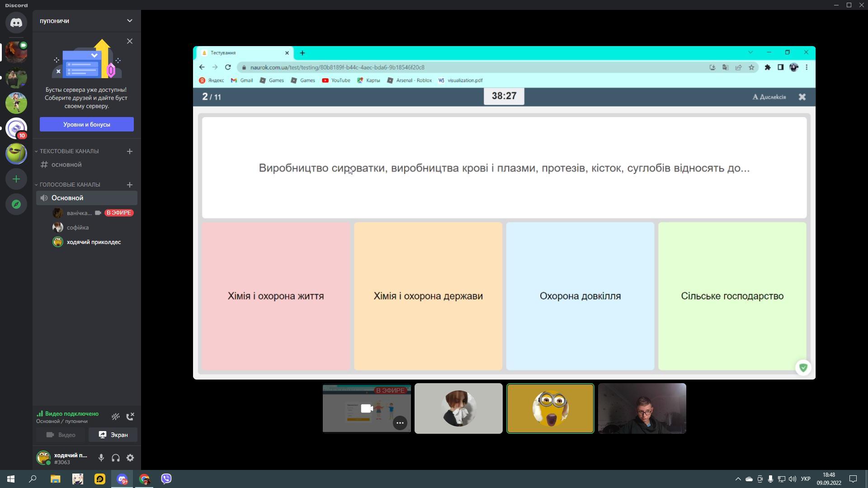868x488 pixels.
Task: Create a new voice channel plus icon
Action: (x=130, y=185)
